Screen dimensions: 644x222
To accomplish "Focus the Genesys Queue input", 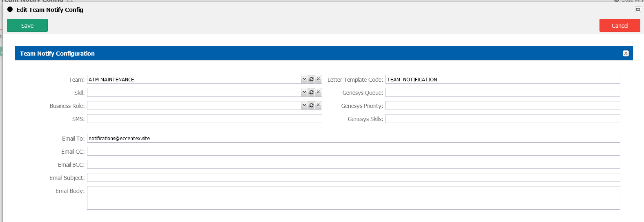I will click(x=502, y=92).
